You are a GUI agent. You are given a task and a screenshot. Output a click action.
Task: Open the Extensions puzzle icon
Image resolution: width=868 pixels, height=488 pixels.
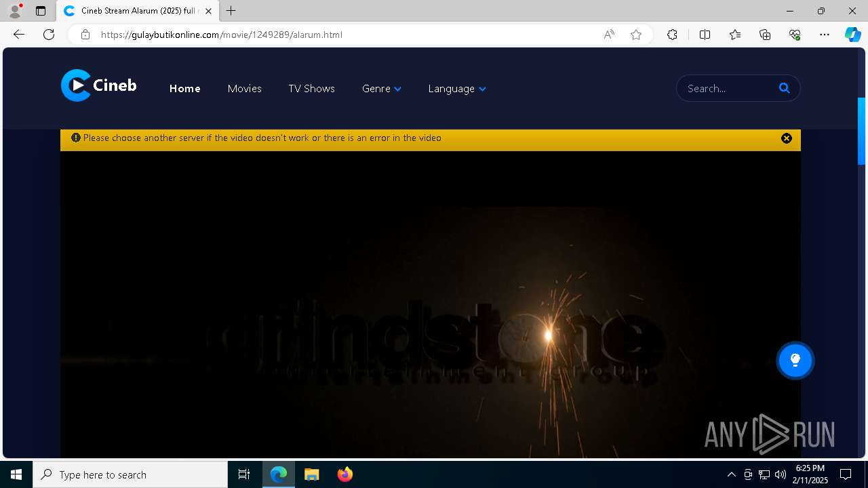[672, 35]
